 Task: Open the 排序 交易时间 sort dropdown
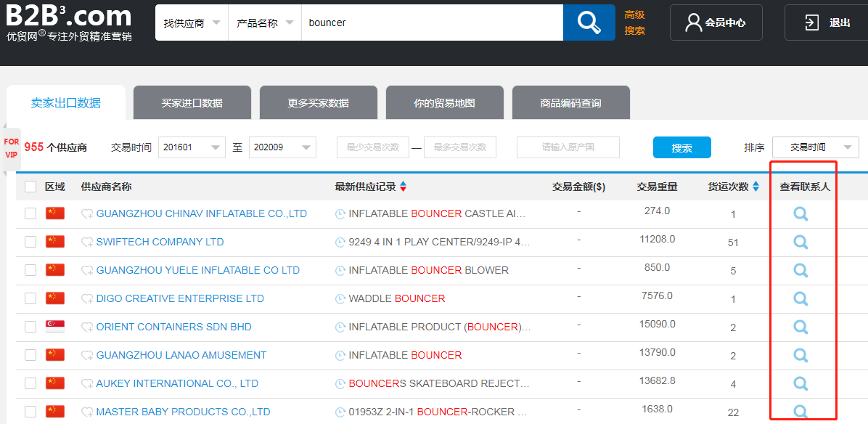pyautogui.click(x=816, y=147)
